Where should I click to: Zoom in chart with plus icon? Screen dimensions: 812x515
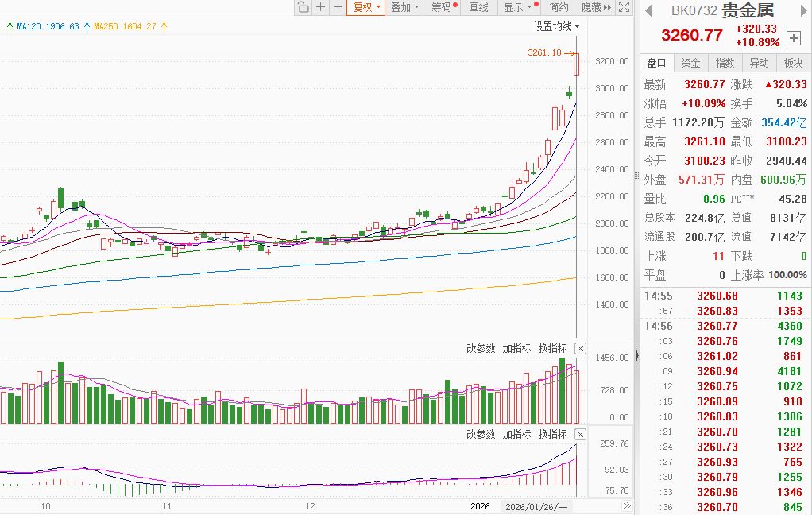click(x=321, y=7)
